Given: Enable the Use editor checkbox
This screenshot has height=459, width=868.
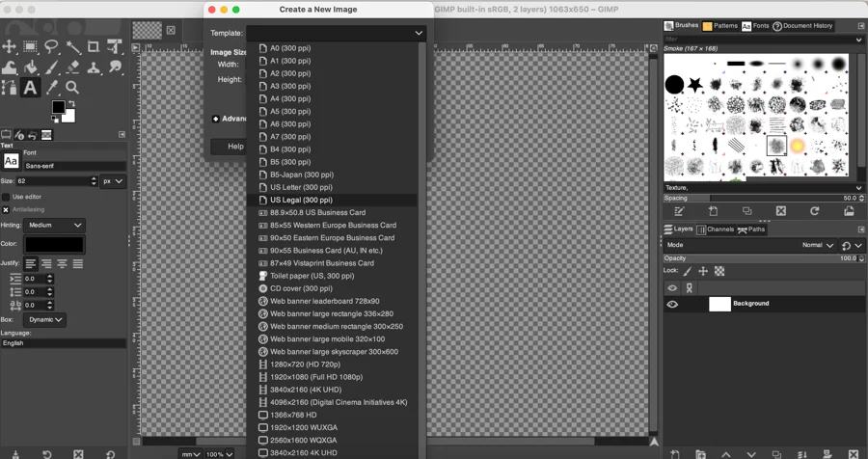Looking at the screenshot, I should point(6,197).
